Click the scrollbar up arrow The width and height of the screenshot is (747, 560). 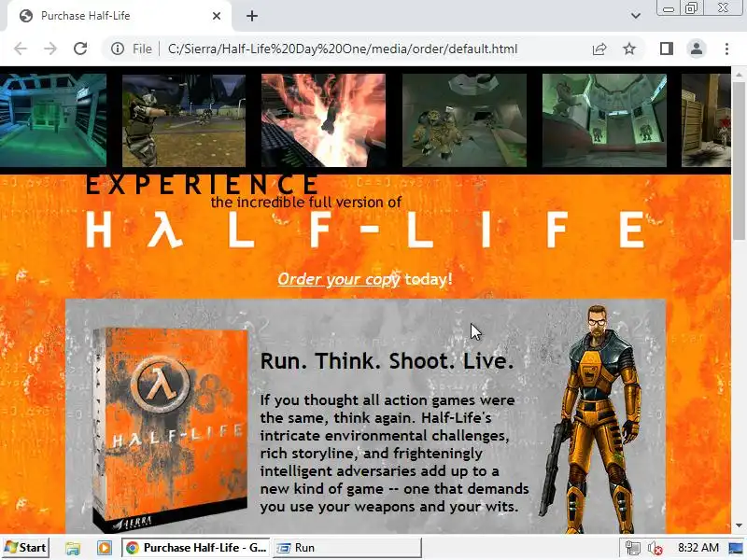(739, 75)
